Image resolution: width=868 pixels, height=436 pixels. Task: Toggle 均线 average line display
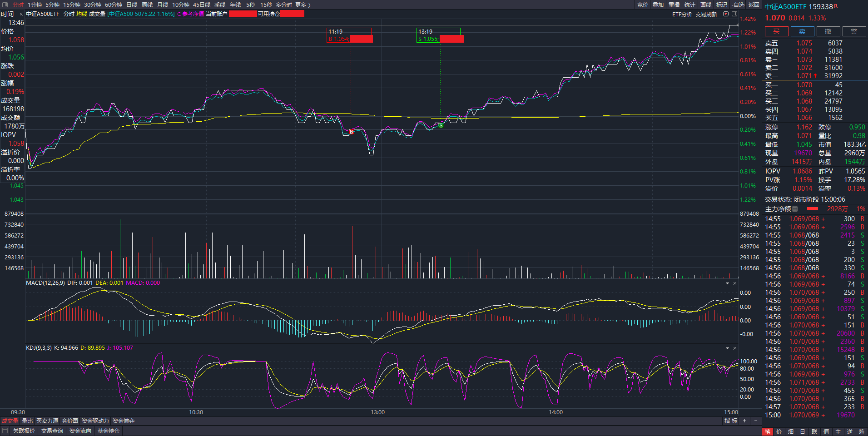click(x=82, y=14)
